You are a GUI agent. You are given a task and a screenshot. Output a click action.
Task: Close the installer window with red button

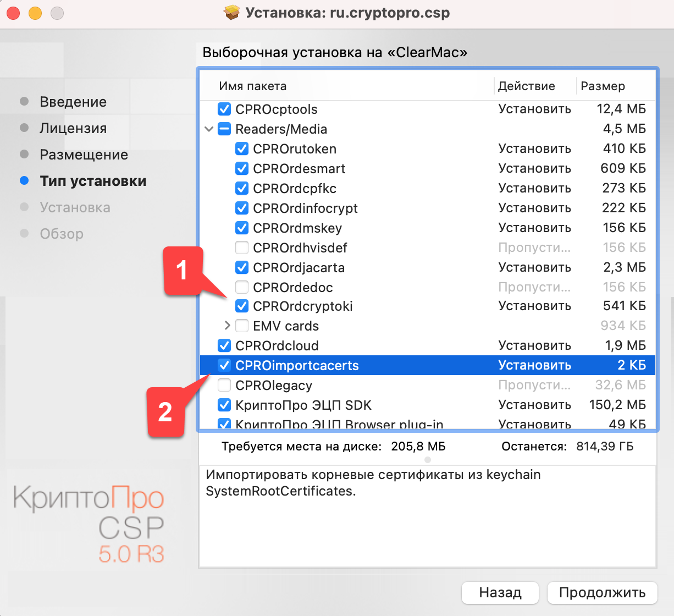tap(13, 13)
